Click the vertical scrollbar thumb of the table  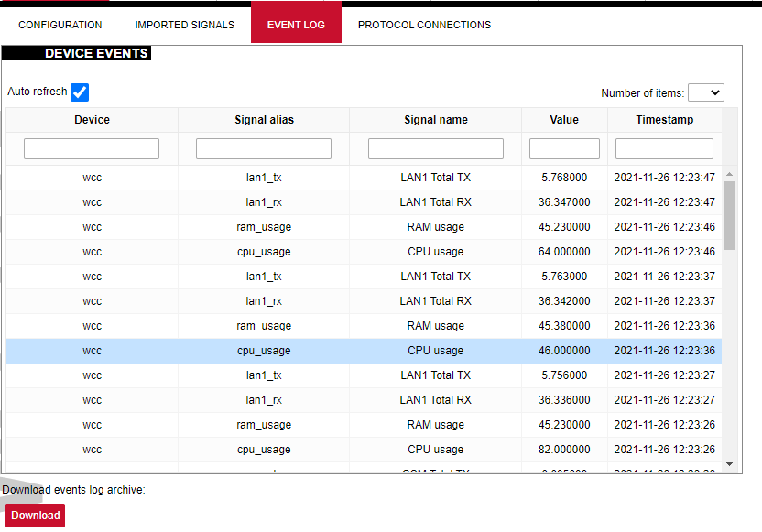pos(729,216)
